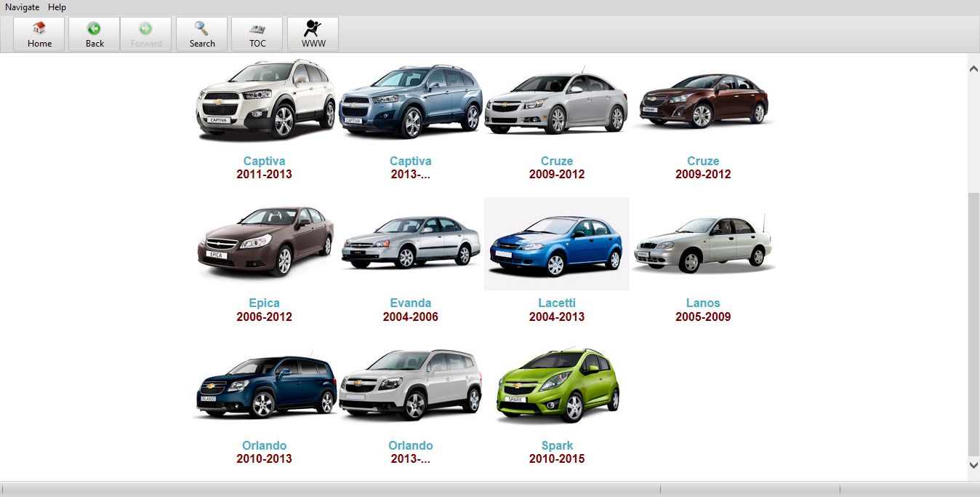Open the Epica model link

tap(264, 303)
